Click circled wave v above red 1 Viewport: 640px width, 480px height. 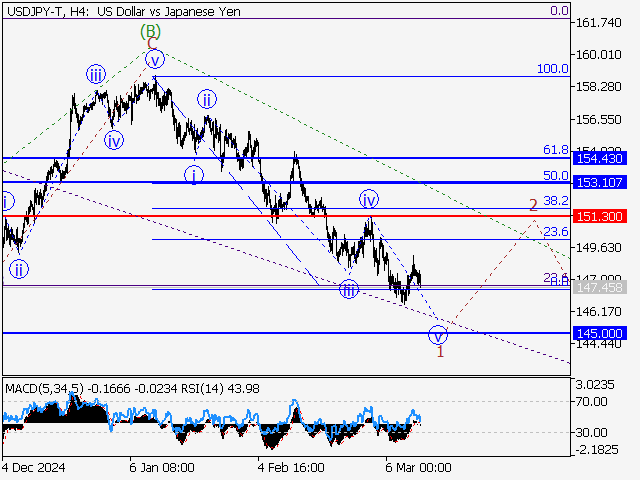click(437, 334)
